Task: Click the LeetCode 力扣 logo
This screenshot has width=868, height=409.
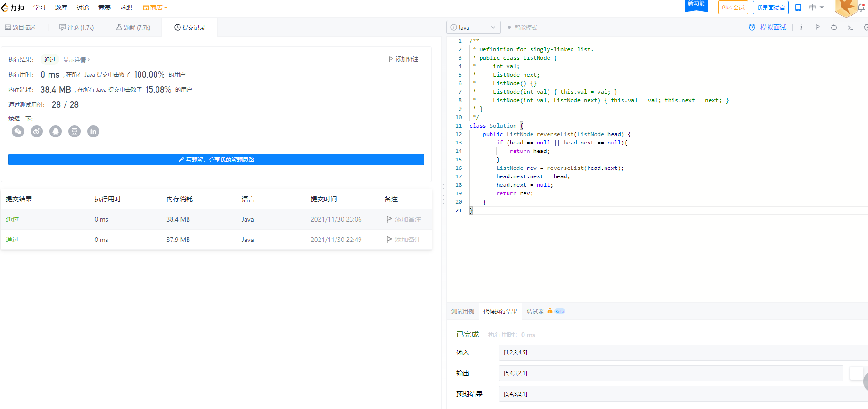Action: click(13, 8)
